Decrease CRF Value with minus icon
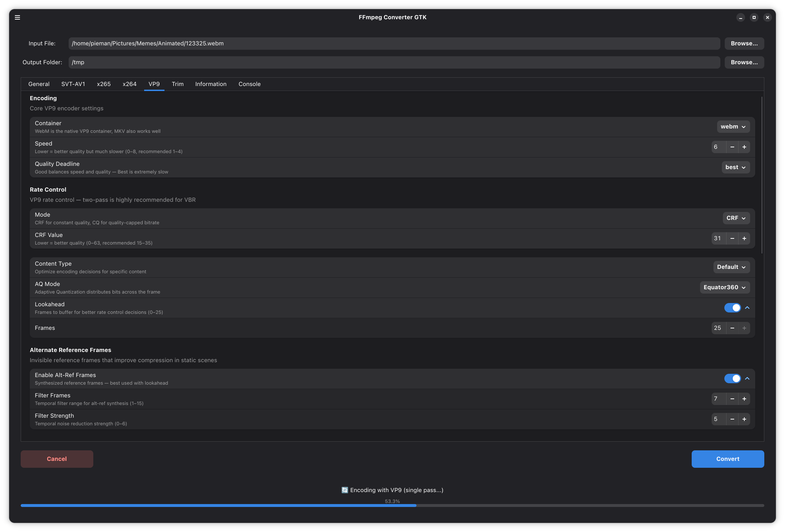 (732, 238)
